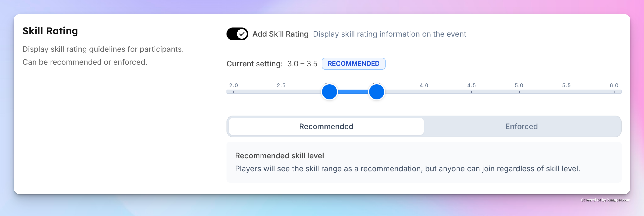Click the slider track at 6.0 tick
Image resolution: width=644 pixels, height=216 pixels.
click(x=615, y=92)
